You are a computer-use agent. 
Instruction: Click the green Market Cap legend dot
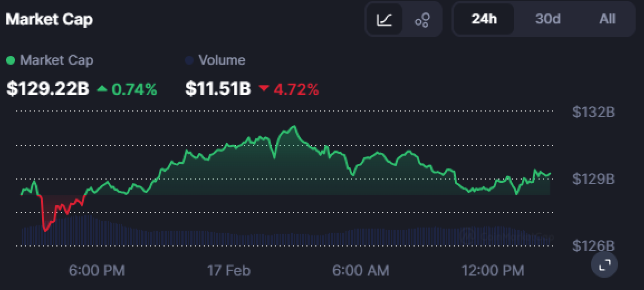click(11, 60)
